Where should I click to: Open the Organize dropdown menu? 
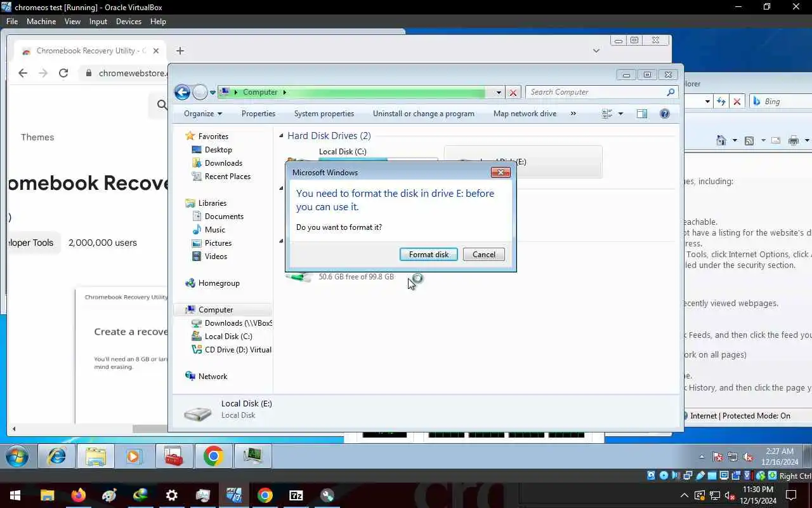[x=203, y=114]
